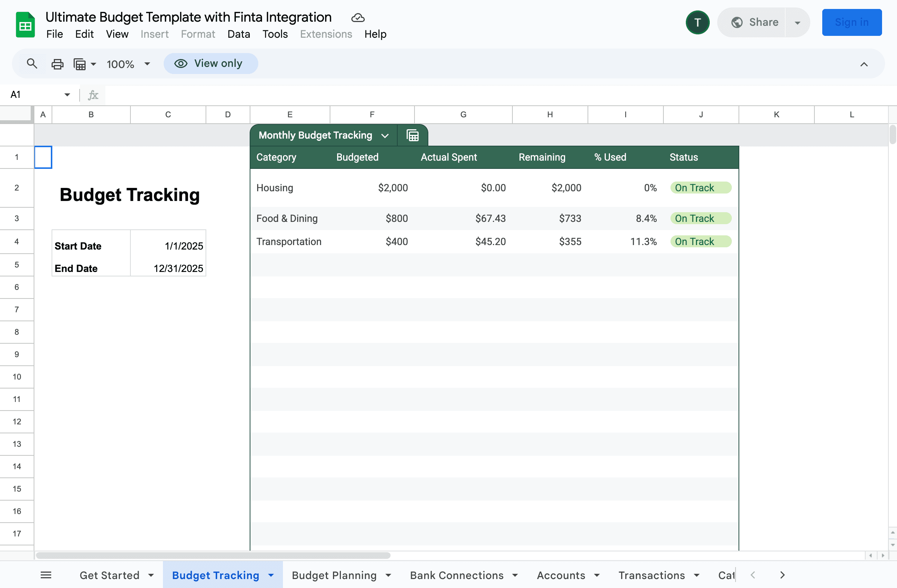Image resolution: width=897 pixels, height=588 pixels.
Task: Open the Share options dropdown arrow
Action: point(798,22)
